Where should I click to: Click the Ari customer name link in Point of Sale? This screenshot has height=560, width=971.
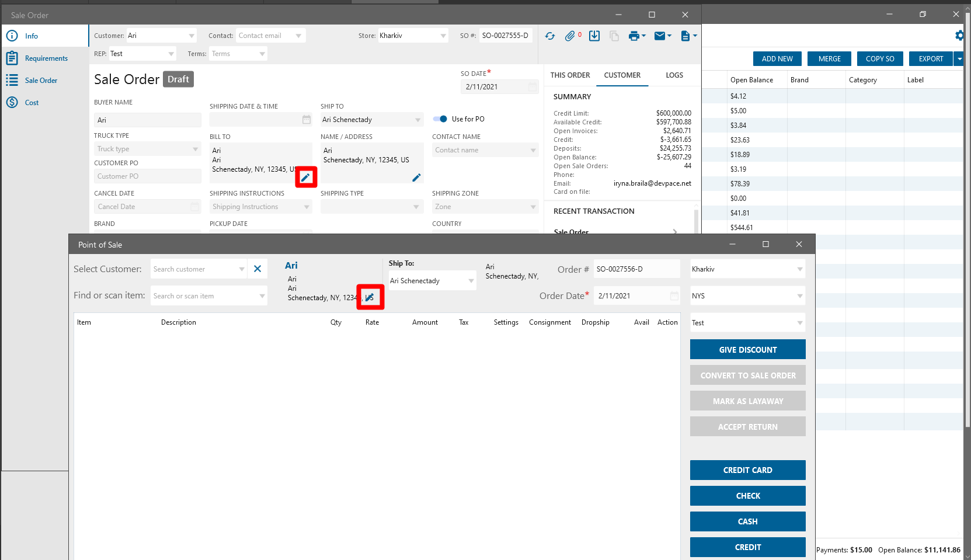tap(291, 266)
